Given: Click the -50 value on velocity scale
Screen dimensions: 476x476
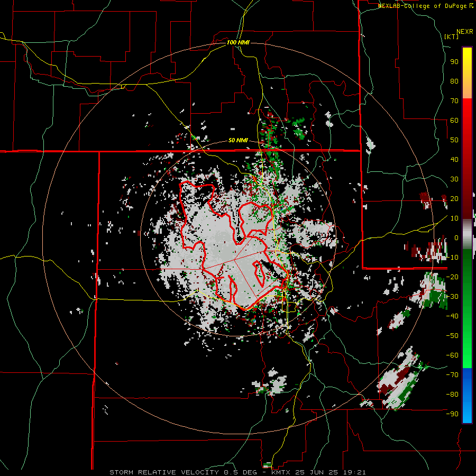Looking at the screenshot, I should 452,336.
